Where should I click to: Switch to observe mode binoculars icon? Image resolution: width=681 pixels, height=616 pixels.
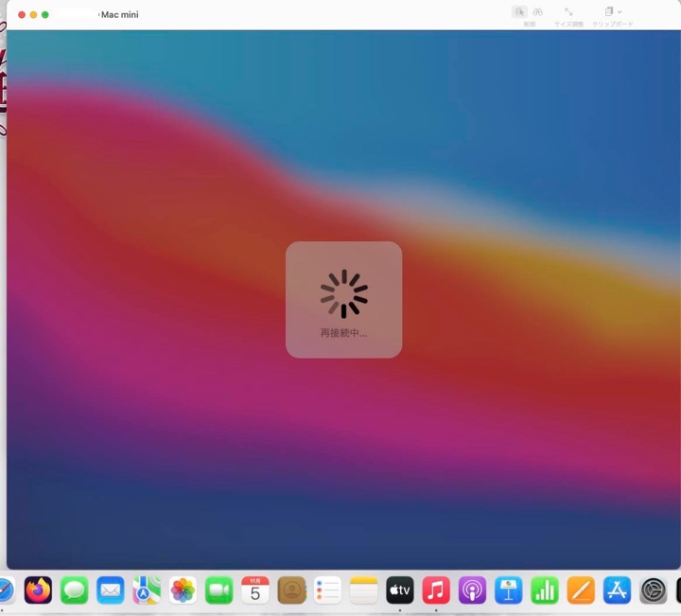(x=537, y=11)
